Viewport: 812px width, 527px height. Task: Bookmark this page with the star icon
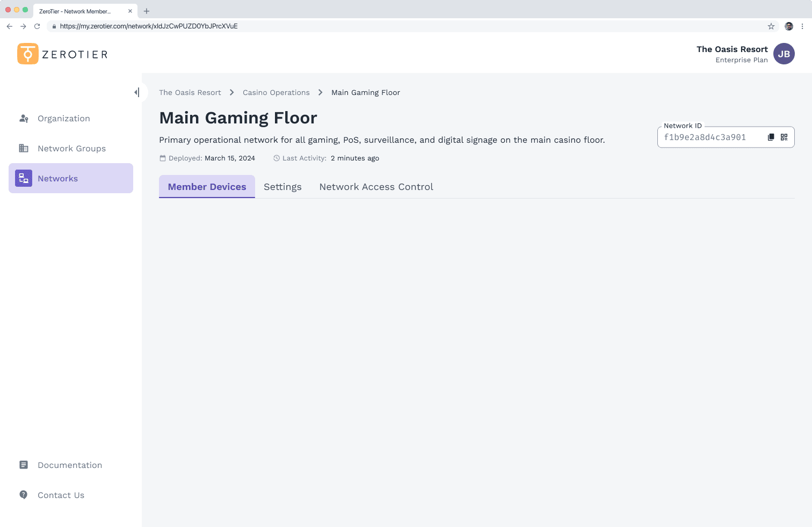(x=771, y=26)
